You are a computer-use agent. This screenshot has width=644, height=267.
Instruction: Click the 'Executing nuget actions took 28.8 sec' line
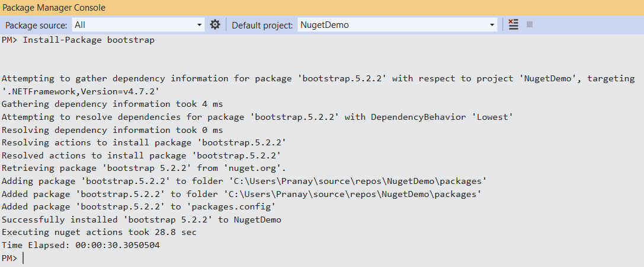pos(99,233)
